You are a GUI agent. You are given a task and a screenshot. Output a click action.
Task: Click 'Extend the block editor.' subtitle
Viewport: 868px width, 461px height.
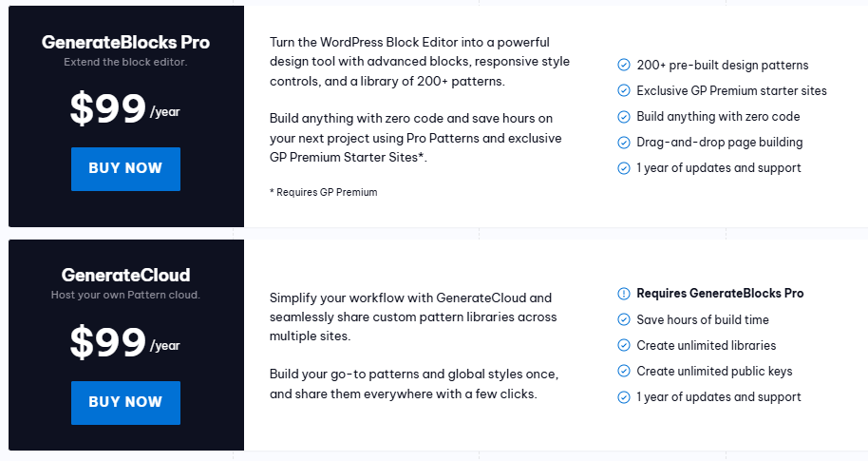click(125, 62)
